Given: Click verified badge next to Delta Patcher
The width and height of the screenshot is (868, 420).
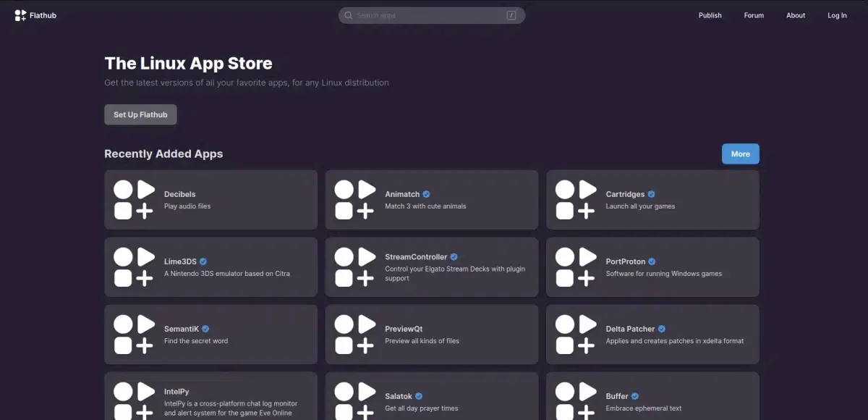Looking at the screenshot, I should (x=662, y=329).
